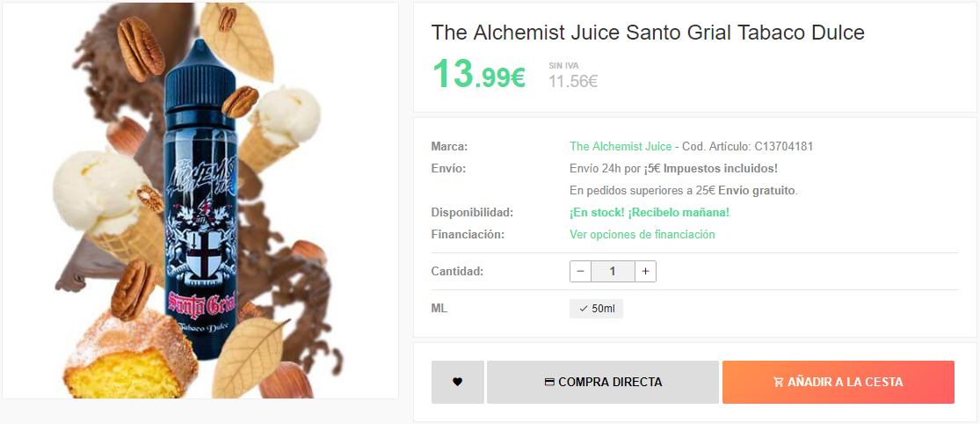The image size is (980, 424).
Task: Decrease quantity with the minus button
Action: point(581,272)
